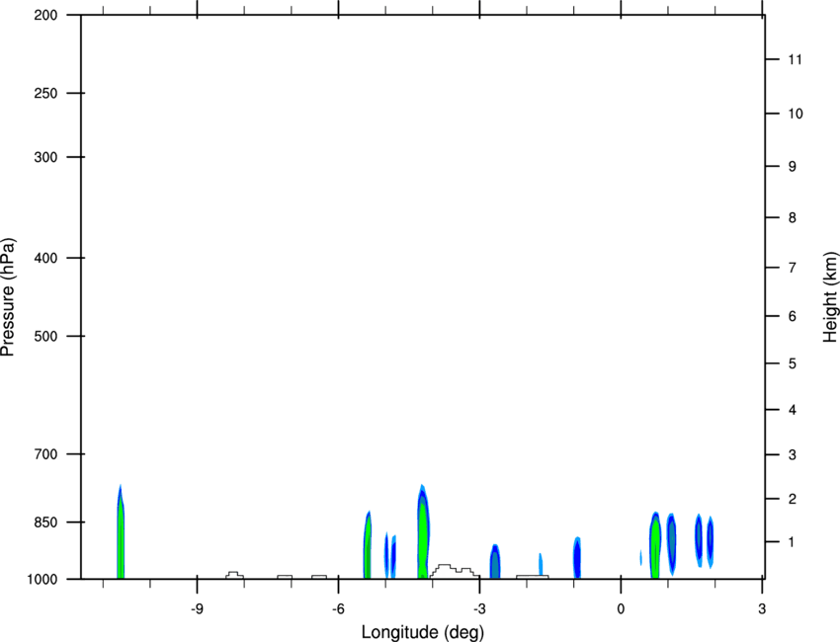840x642 pixels.
Task: Click the Height (km) axis title
Action: (831, 297)
